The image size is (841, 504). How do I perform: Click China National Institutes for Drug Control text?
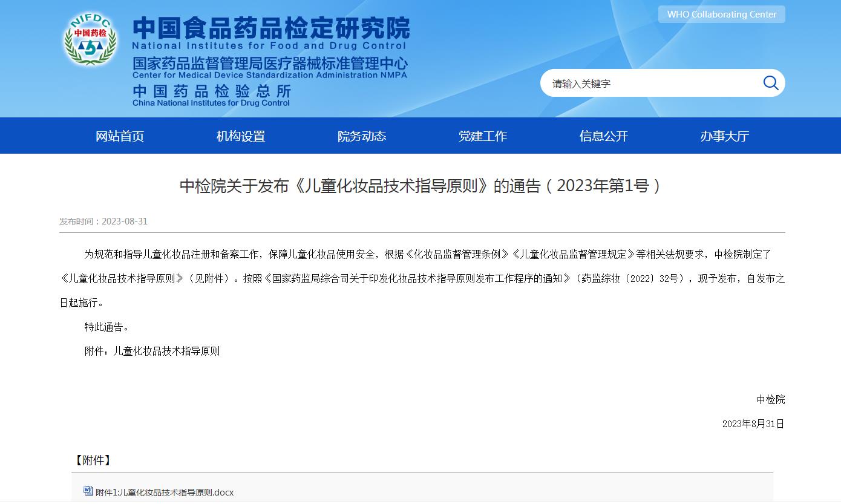click(x=211, y=103)
